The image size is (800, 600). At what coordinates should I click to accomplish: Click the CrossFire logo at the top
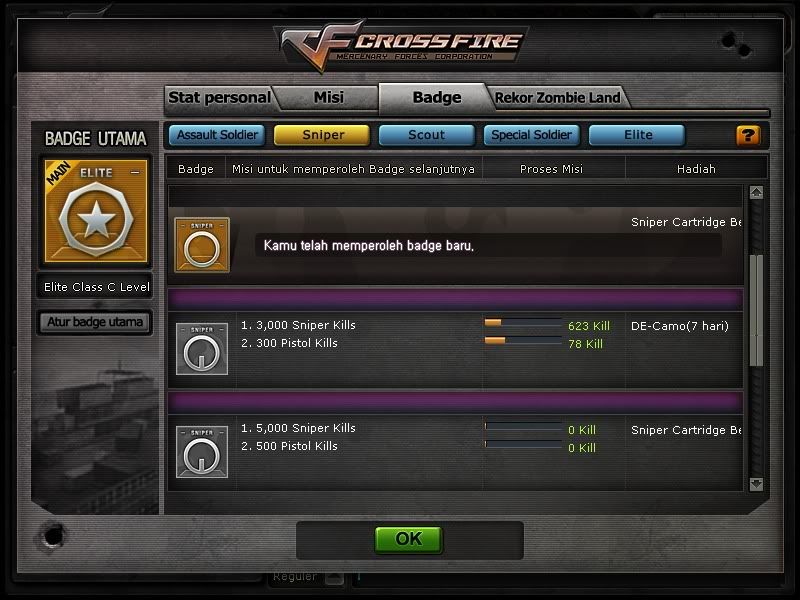point(401,45)
